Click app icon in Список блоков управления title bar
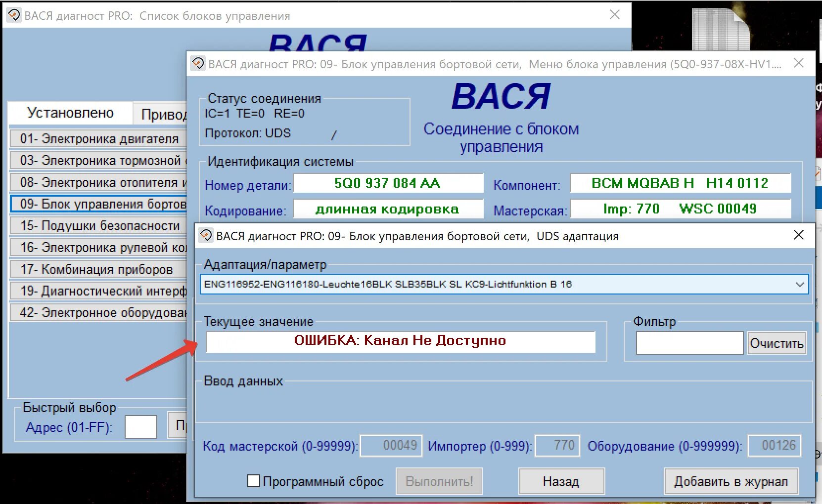 (x=14, y=15)
